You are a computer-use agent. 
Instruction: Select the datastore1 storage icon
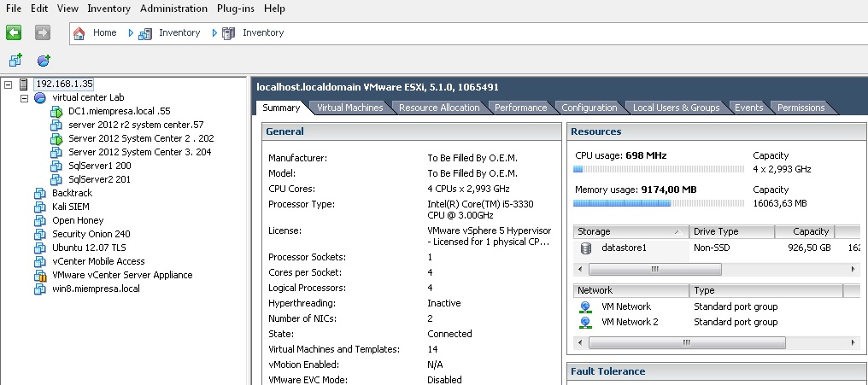586,248
